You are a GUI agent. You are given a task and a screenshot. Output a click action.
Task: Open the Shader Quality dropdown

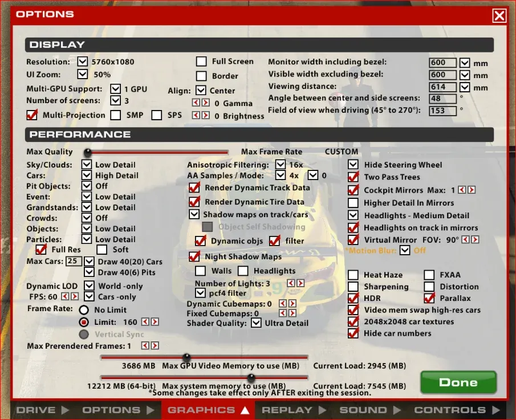[x=256, y=323]
